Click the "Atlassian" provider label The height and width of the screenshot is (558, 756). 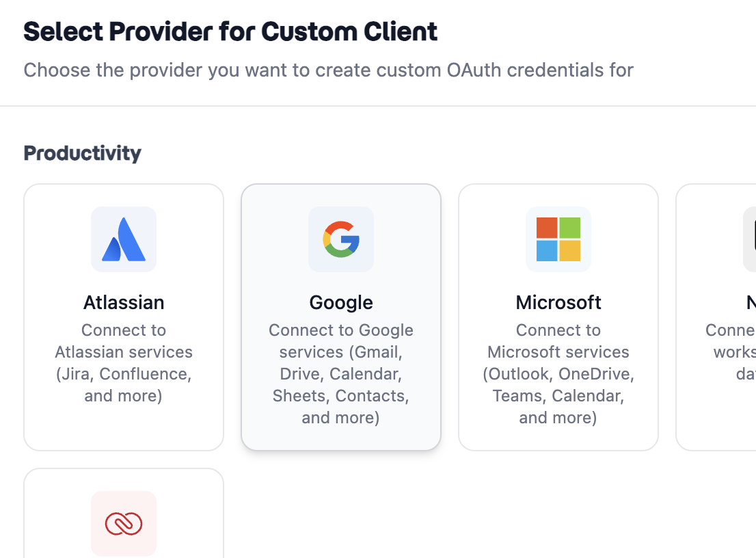[x=123, y=302]
